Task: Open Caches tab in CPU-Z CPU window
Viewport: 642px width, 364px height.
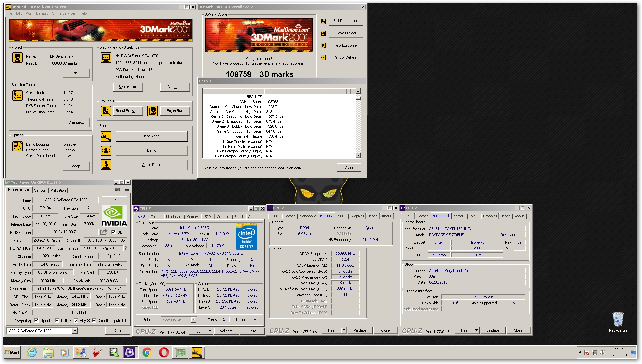Action: coord(156,217)
